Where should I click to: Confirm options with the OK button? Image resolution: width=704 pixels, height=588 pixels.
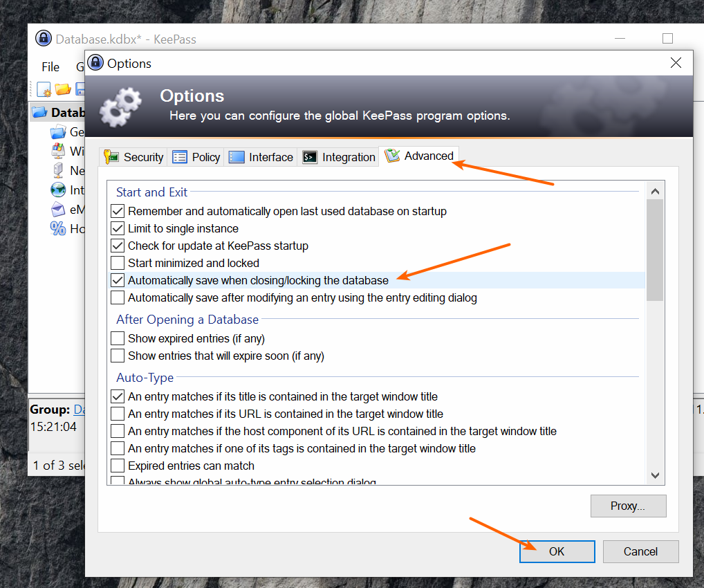pyautogui.click(x=557, y=551)
